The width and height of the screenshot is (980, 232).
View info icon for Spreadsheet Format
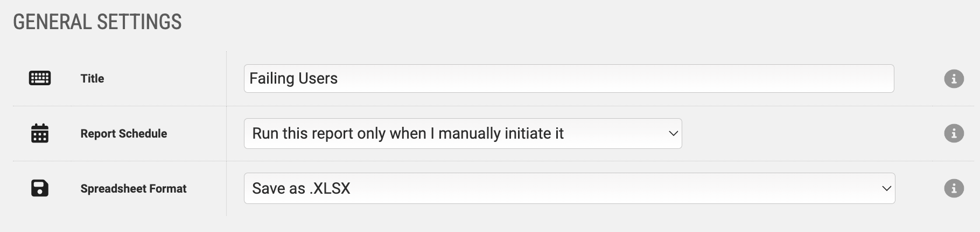[954, 188]
